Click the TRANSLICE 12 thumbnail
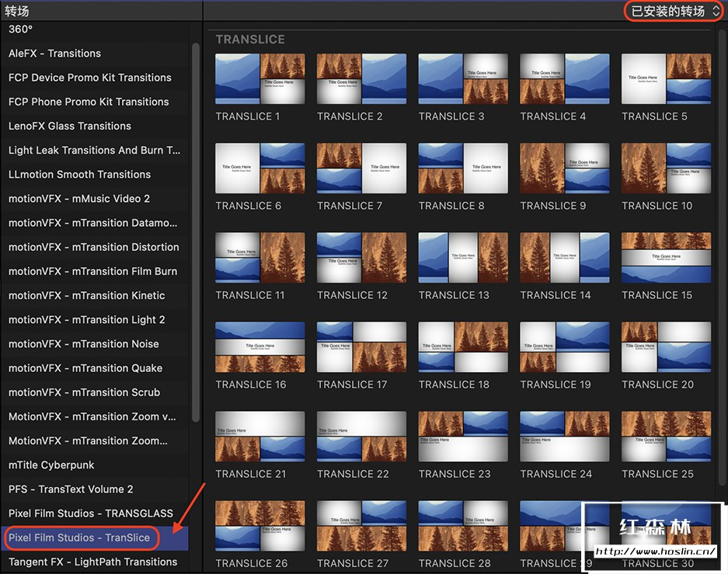Image resolution: width=728 pixels, height=574 pixels. point(362,258)
